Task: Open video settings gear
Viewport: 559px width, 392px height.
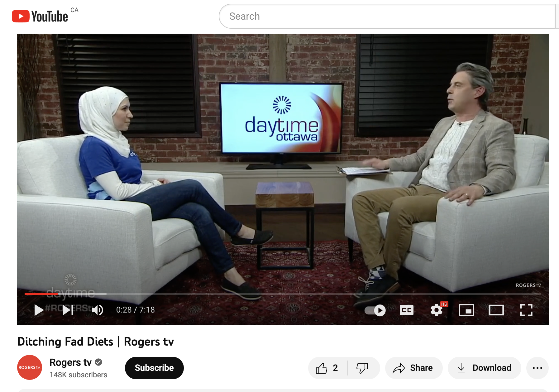Action: click(437, 310)
